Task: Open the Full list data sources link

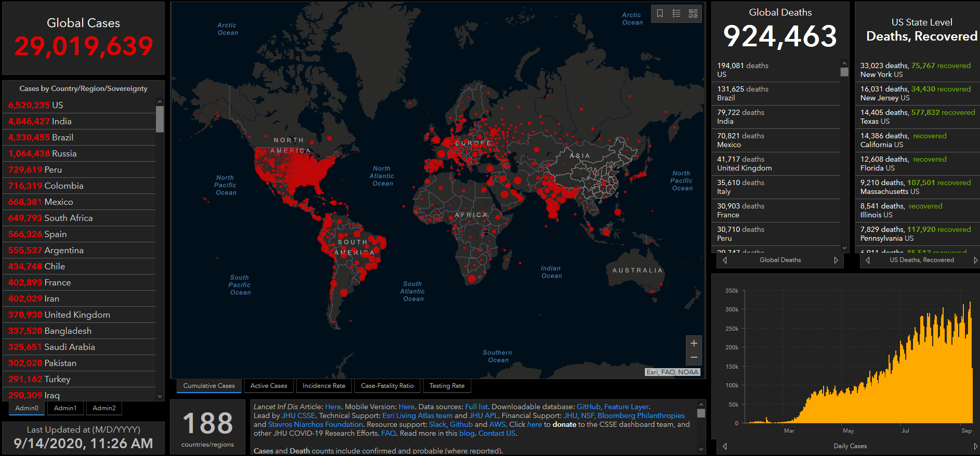Action: [476, 407]
